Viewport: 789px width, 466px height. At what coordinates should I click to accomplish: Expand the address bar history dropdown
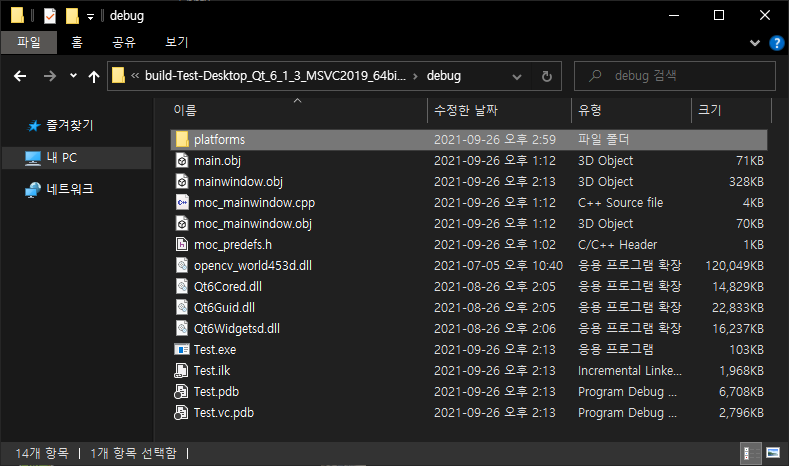coord(516,76)
